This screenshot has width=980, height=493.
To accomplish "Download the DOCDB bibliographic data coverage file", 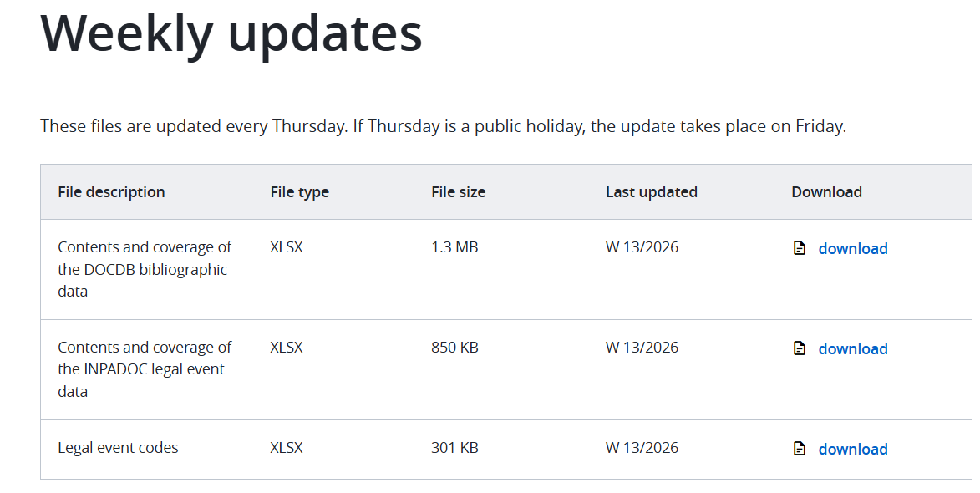I will pyautogui.click(x=852, y=248).
